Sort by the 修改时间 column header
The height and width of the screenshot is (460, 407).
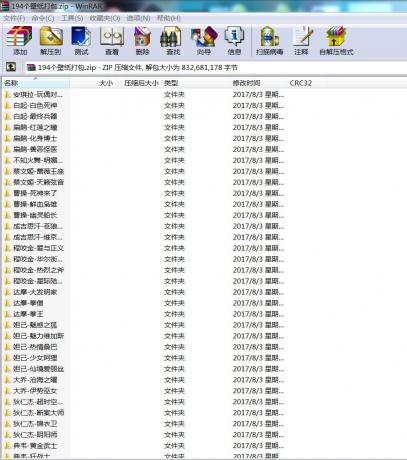click(259, 83)
